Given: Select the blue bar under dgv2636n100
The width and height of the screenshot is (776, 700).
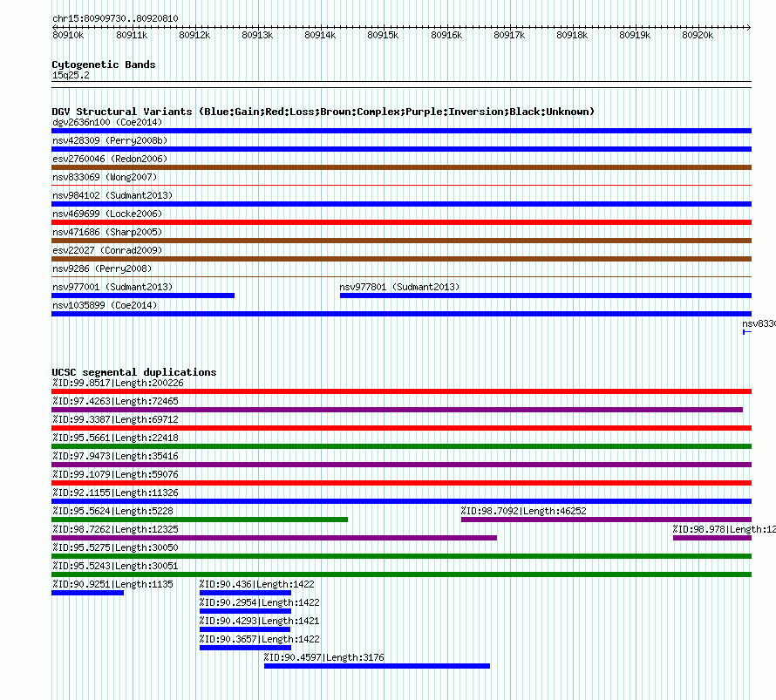Looking at the screenshot, I should [401, 131].
